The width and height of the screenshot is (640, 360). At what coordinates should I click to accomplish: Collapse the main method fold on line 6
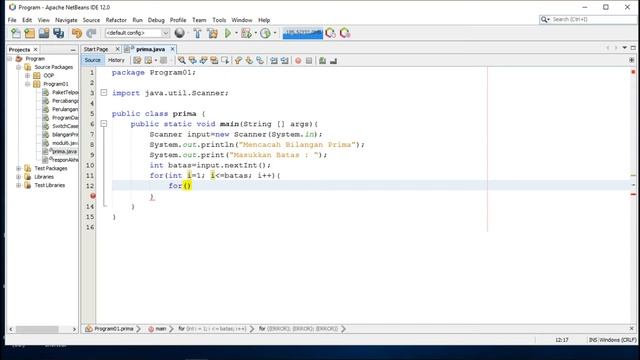(x=104, y=123)
